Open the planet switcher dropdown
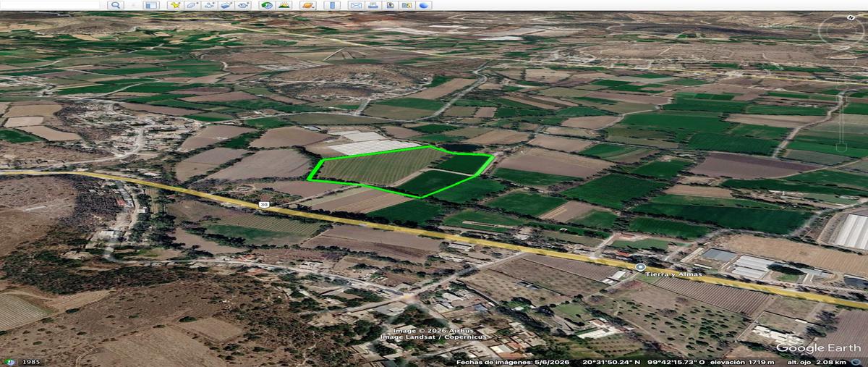This screenshot has width=868, height=367. [x=308, y=5]
